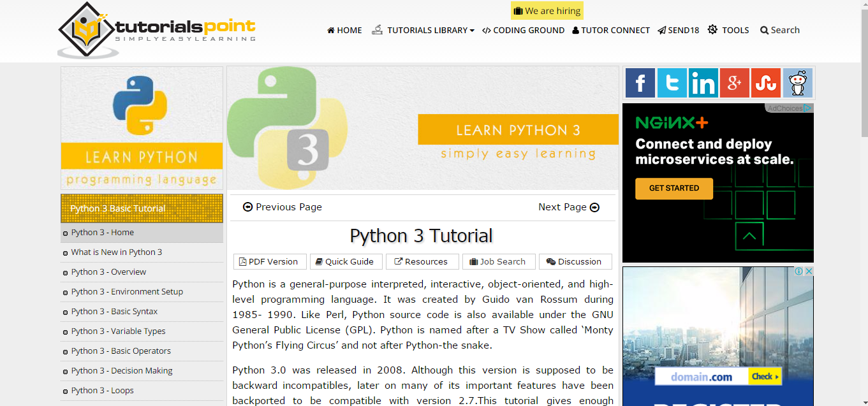Share page via Facebook icon
This screenshot has height=406, width=868.
[x=640, y=83]
